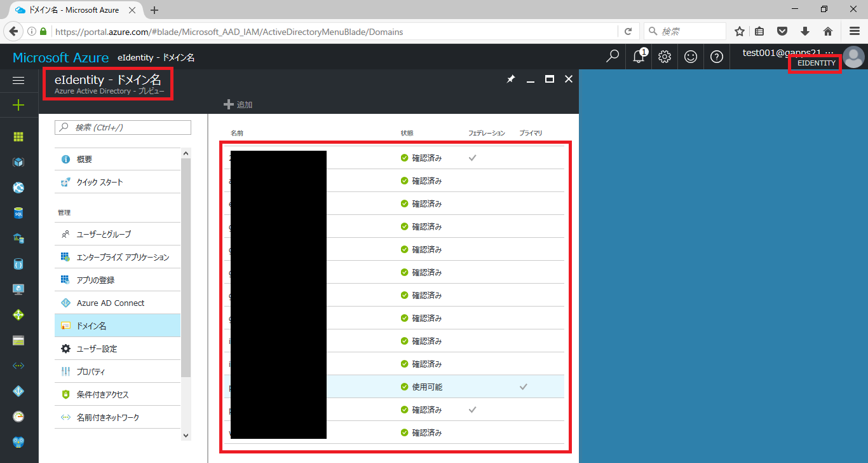Select the row with status 使用可能
Screen dimensions: 868x463
point(394,387)
